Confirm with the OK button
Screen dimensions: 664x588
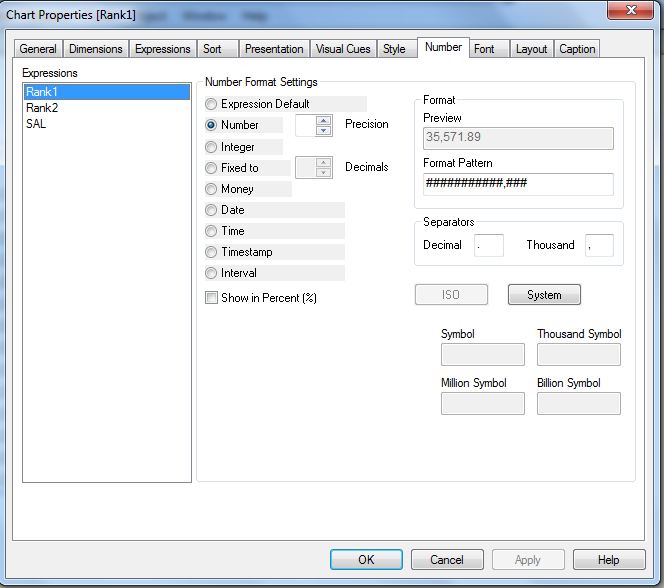[x=366, y=560]
